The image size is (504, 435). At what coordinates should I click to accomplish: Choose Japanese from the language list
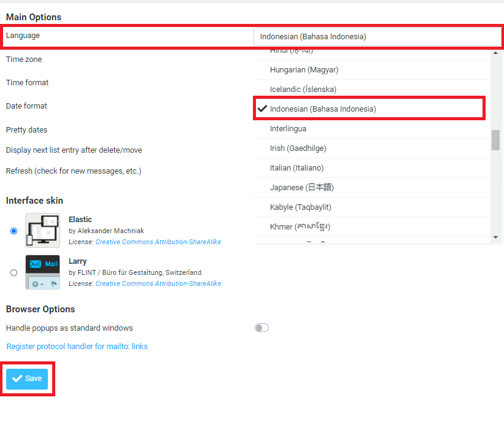click(x=301, y=187)
